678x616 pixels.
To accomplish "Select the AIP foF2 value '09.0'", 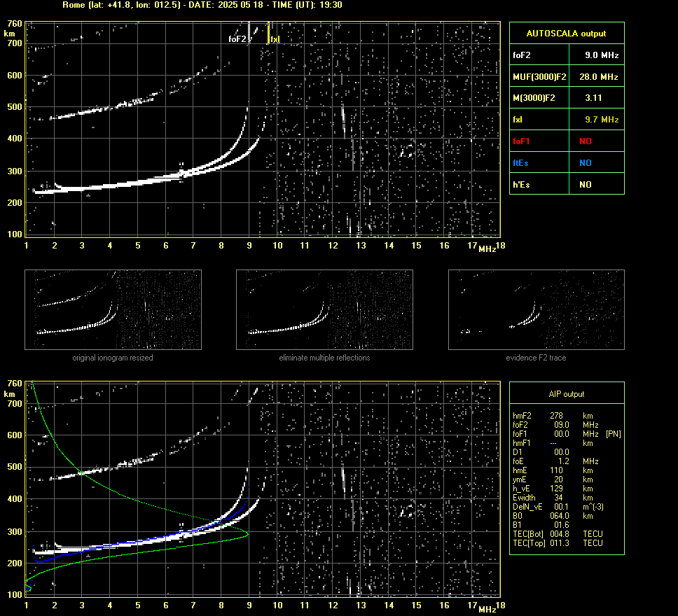I will (561, 424).
